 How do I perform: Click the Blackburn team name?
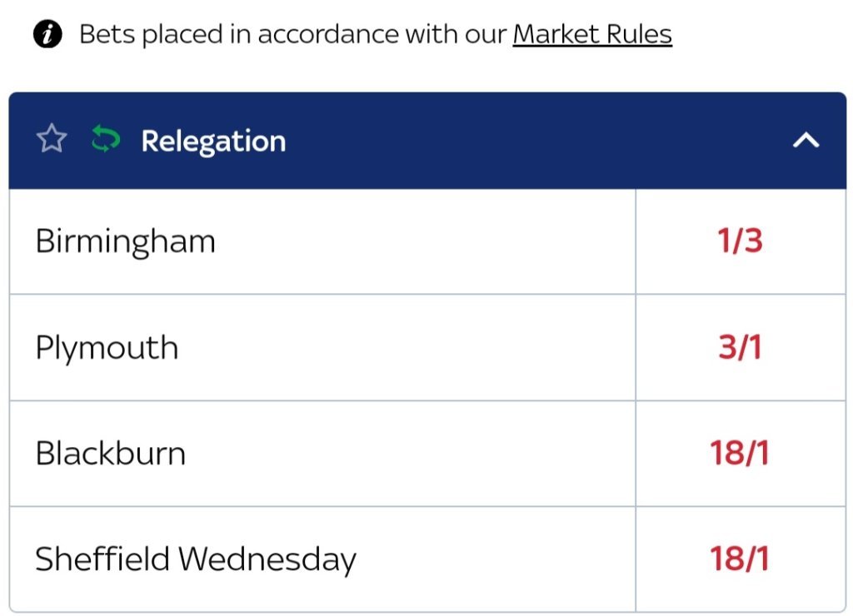click(110, 454)
